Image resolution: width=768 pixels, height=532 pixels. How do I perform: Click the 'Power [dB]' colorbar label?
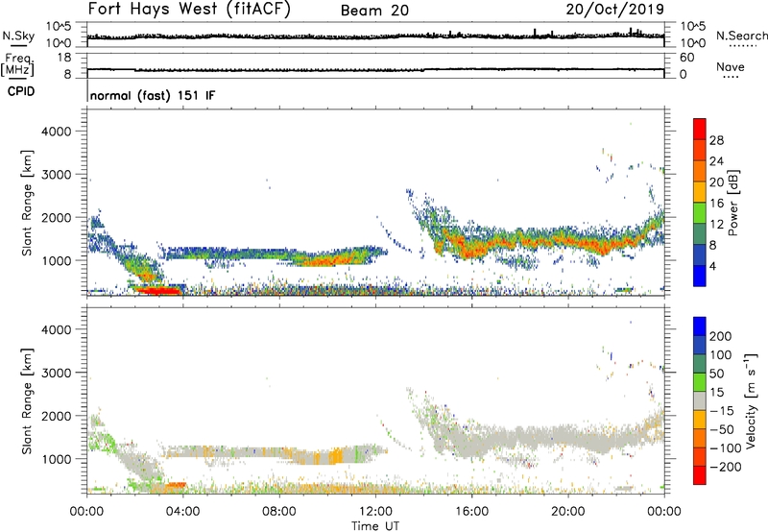733,203
